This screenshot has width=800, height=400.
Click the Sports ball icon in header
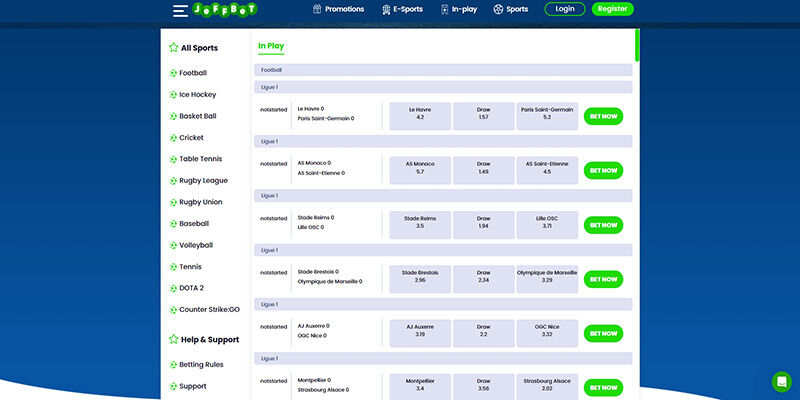(x=498, y=9)
